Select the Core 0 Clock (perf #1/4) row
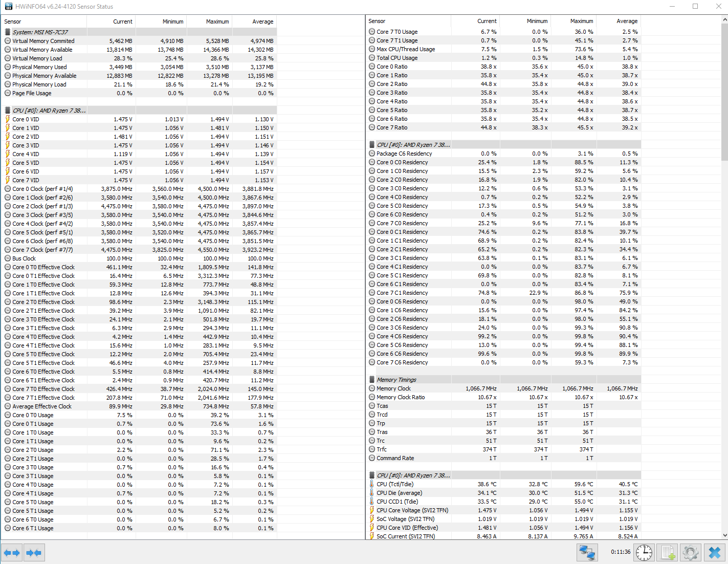This screenshot has height=564, width=728. click(139, 189)
